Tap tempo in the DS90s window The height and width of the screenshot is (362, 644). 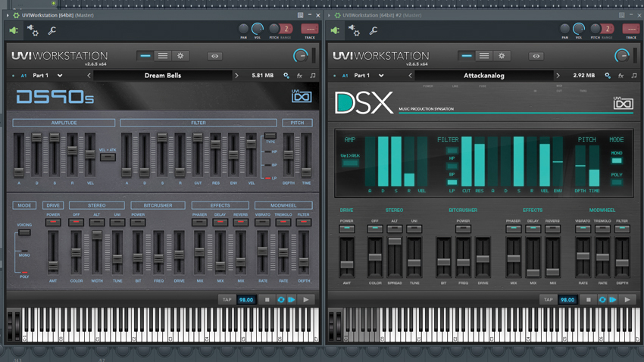point(227,300)
